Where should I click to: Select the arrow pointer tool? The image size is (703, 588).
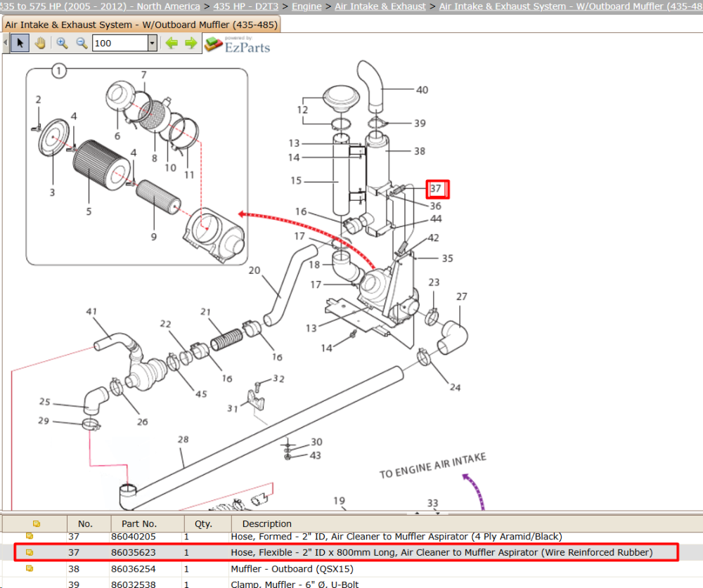coord(20,43)
